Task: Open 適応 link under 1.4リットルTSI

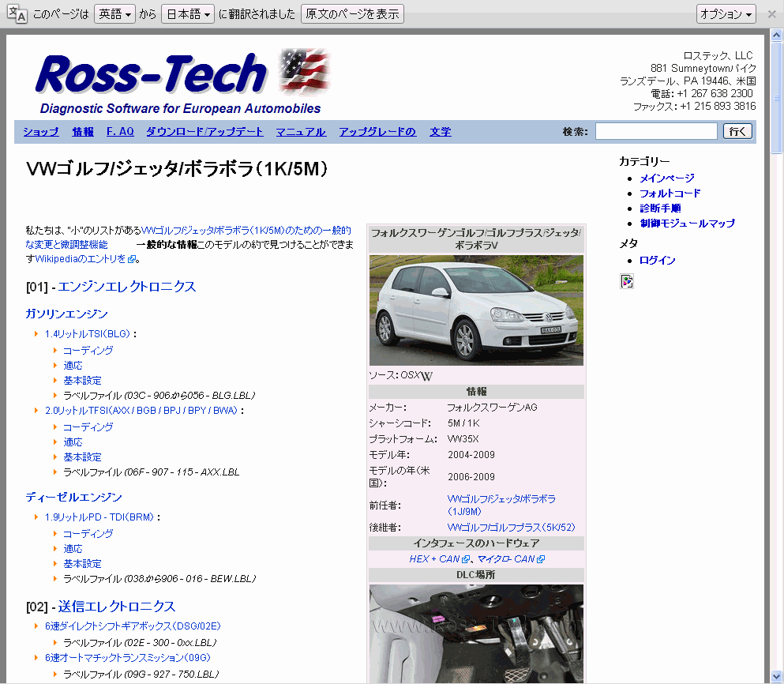Action: click(73, 365)
